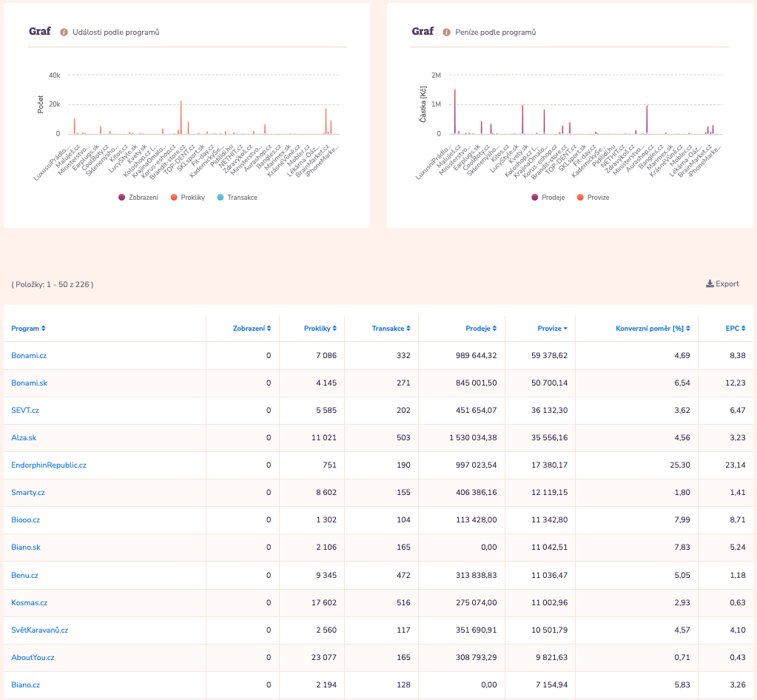Click the Export download icon
Screen dimensions: 757x700
tap(710, 283)
